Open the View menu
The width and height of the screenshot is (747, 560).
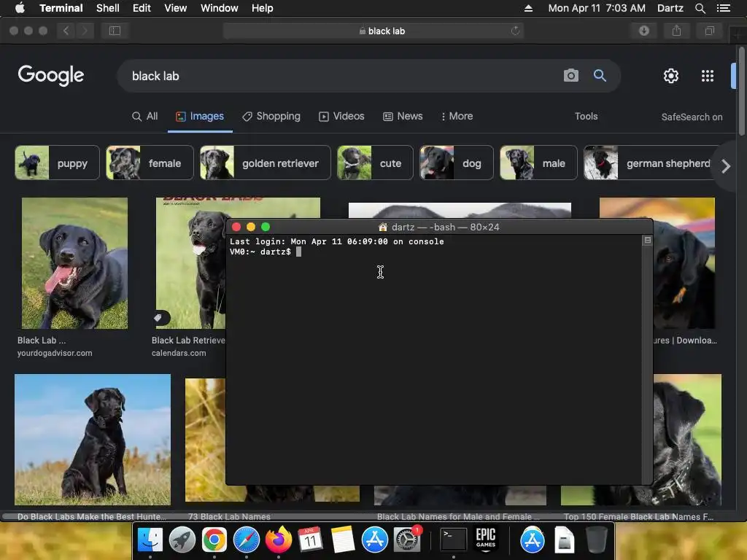coord(175,8)
